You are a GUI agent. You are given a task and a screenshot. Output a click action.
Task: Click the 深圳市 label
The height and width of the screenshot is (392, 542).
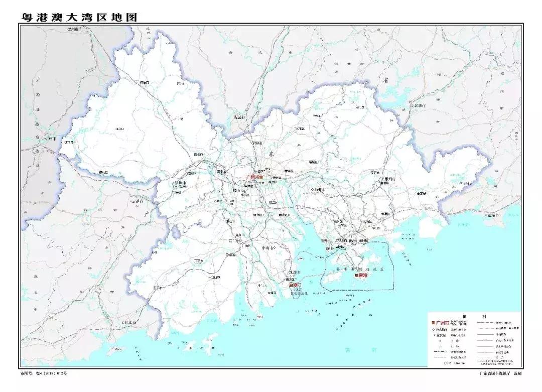(341, 240)
